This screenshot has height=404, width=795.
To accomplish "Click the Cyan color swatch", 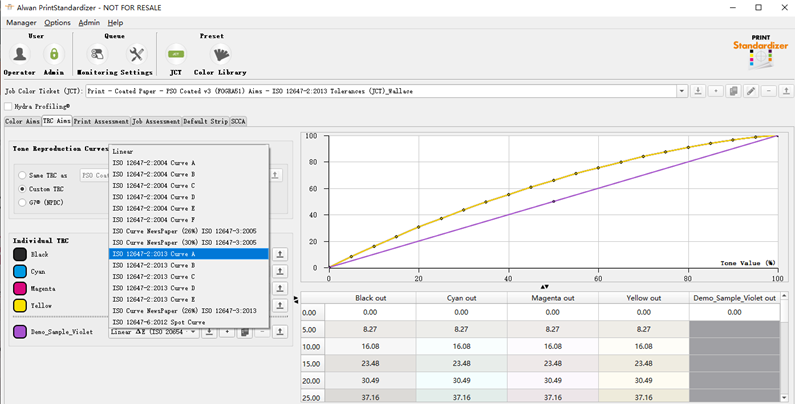I will (20, 272).
